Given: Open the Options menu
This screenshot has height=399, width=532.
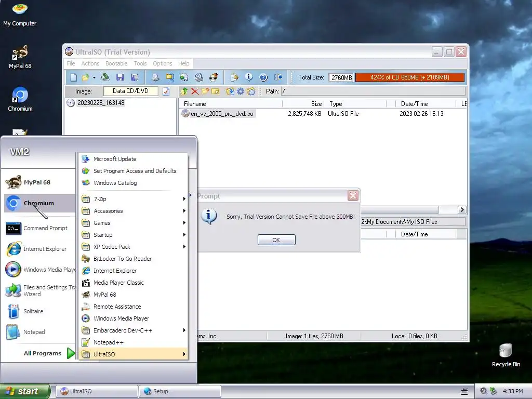Looking at the screenshot, I should (163, 63).
